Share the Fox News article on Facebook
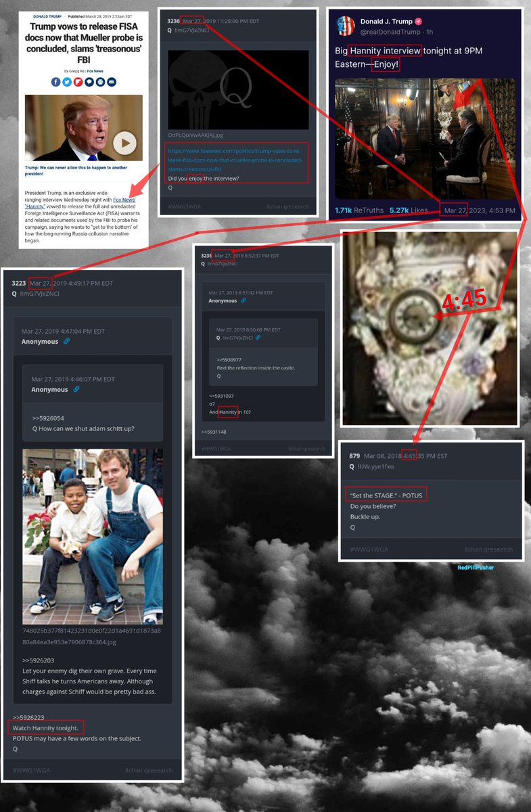The width and height of the screenshot is (531, 812). (55, 82)
